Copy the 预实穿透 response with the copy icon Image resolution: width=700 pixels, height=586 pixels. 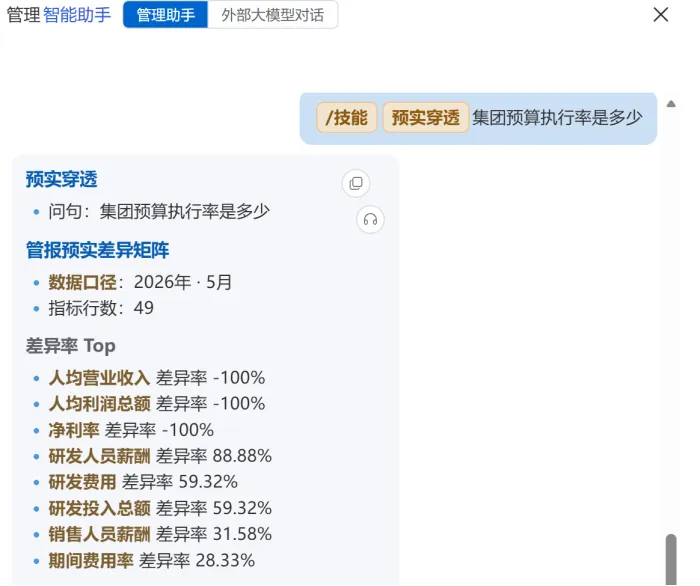(x=356, y=183)
